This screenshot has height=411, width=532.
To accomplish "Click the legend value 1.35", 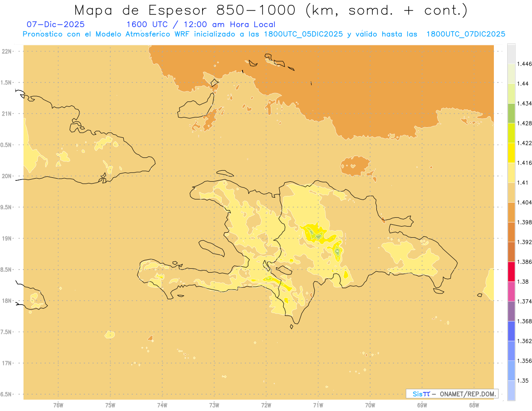I will 523,381.
